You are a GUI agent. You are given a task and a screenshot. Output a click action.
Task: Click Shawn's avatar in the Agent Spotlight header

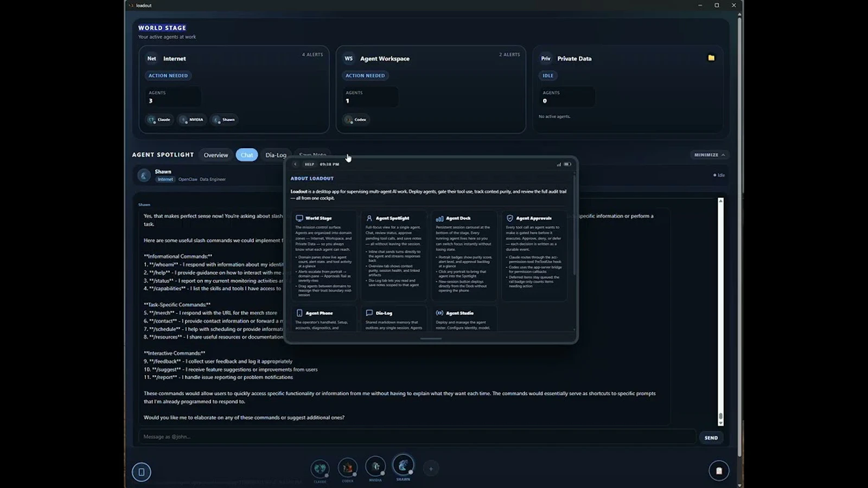(x=144, y=175)
